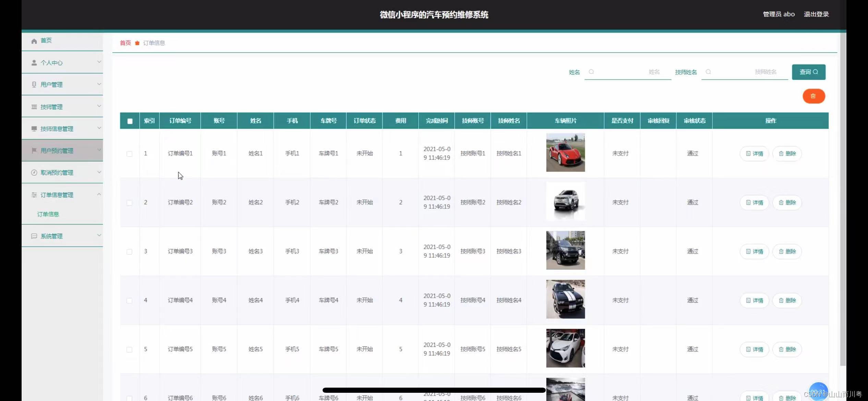Screen dimensions: 868x401
Task: Toggle the select-all checkbox in the table header
Action: click(x=130, y=121)
